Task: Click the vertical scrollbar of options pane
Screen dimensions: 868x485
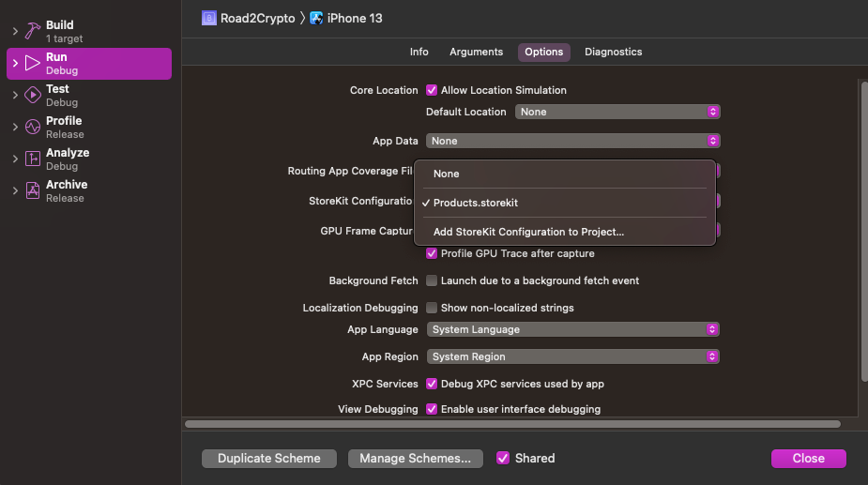Action: click(x=864, y=232)
